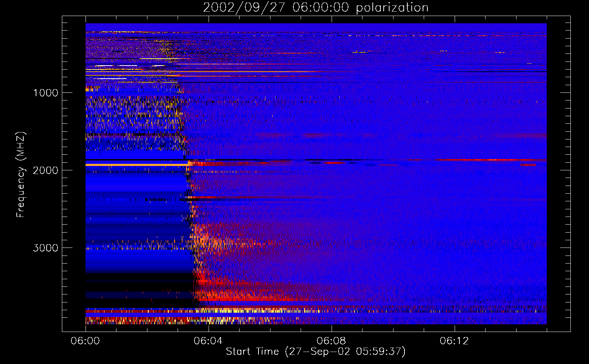The height and width of the screenshot is (364, 589).
Task: Click the '06:12' time axis label
Action: (454, 341)
